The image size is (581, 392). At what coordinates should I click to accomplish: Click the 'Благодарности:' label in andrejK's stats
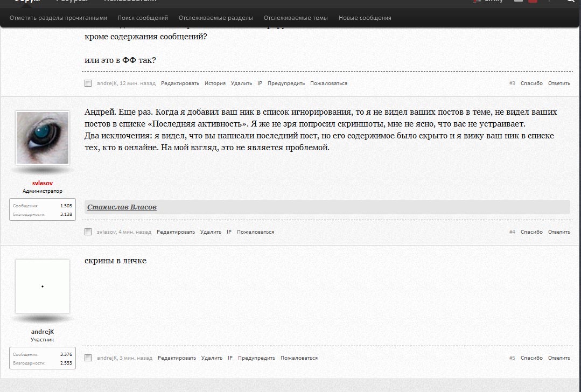click(29, 363)
